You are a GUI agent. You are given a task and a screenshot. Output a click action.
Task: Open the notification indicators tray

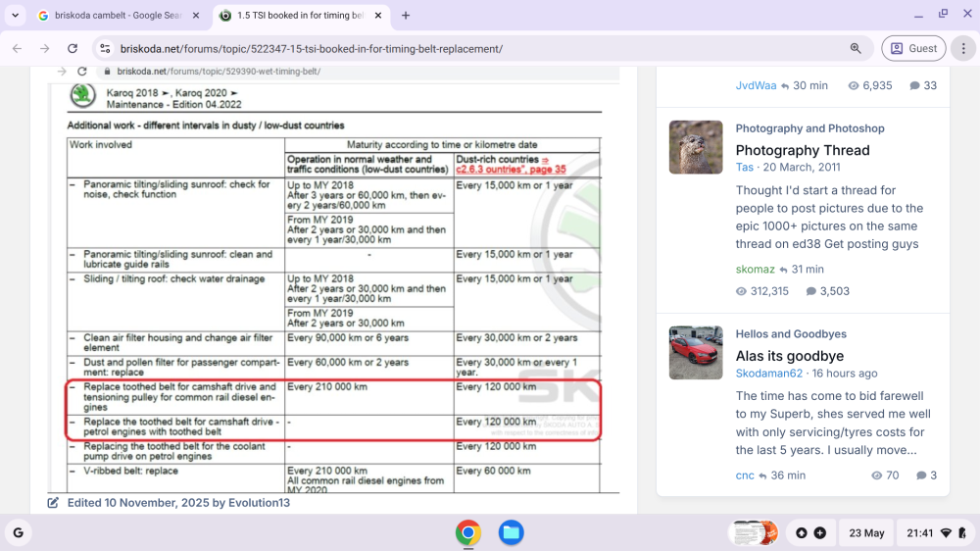click(810, 533)
